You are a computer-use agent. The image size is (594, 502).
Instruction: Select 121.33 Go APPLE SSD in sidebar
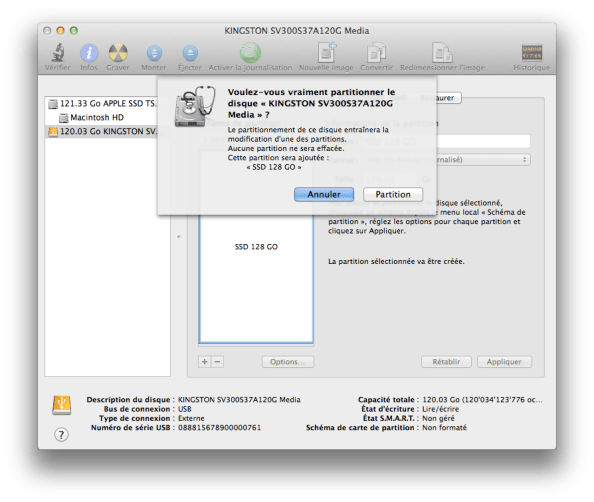(x=102, y=103)
